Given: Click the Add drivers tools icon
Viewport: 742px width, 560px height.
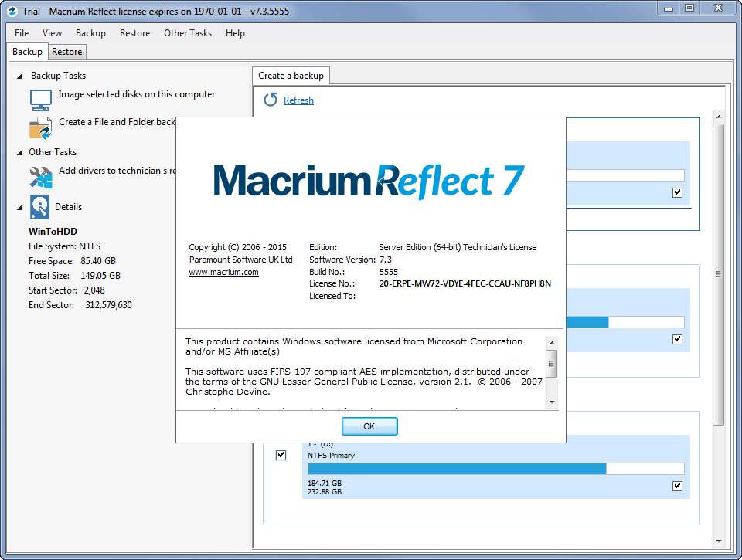Looking at the screenshot, I should pyautogui.click(x=41, y=178).
